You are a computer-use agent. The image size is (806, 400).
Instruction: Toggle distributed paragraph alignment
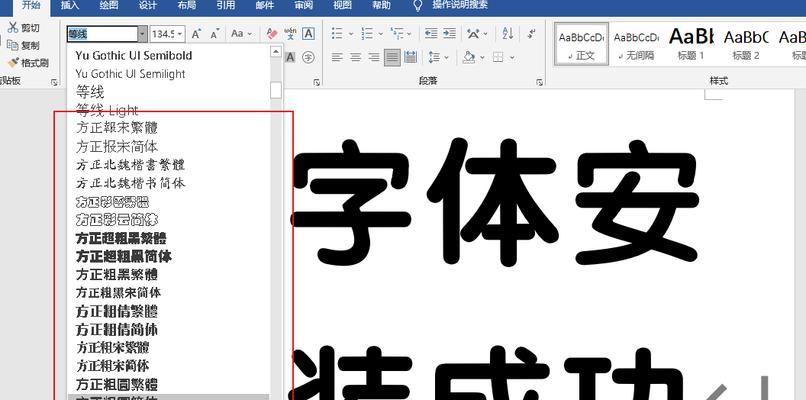411,57
